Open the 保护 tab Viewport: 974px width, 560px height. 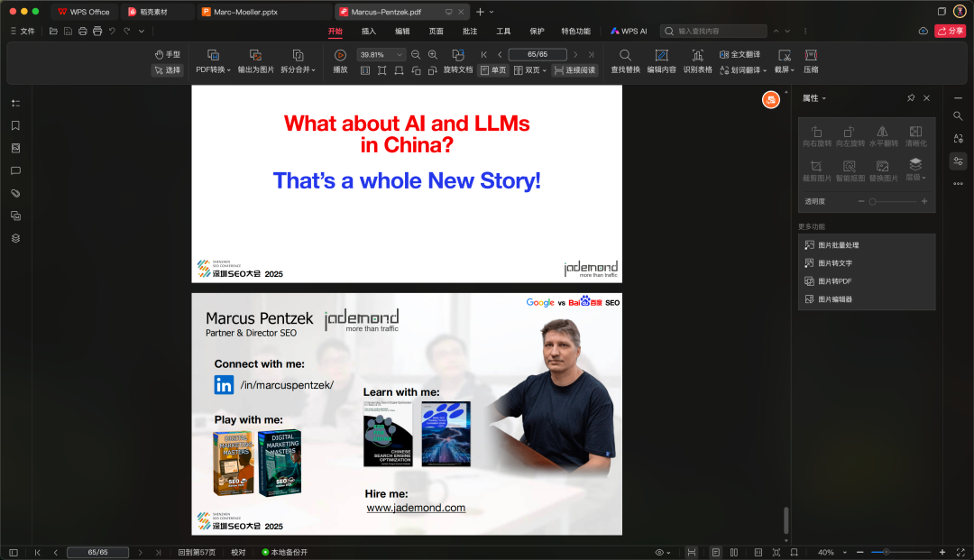coord(537,31)
